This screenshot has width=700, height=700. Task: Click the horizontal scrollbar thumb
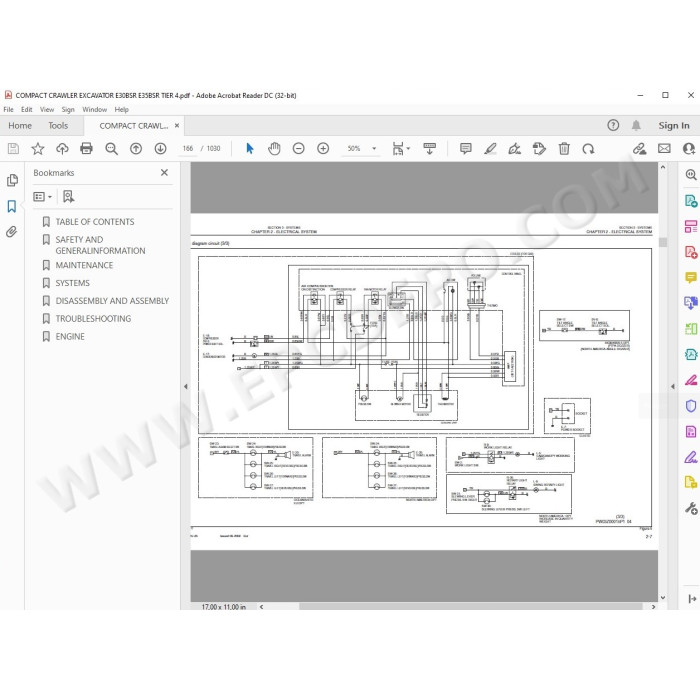471,607
